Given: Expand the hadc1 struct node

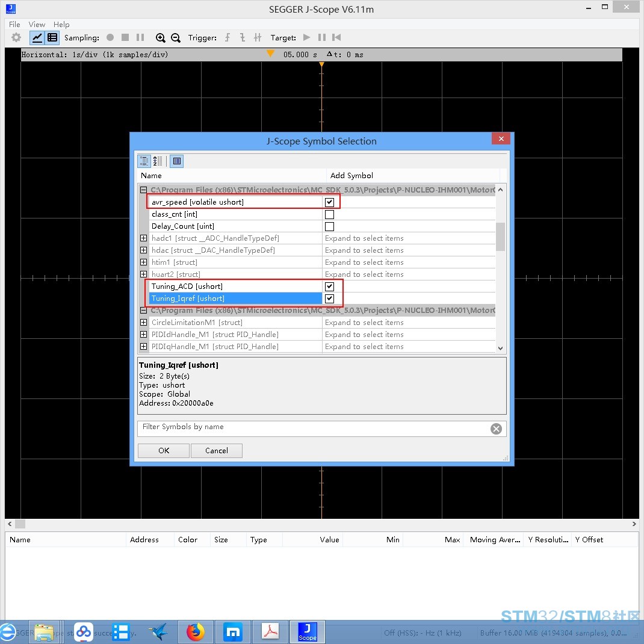Looking at the screenshot, I should coord(143,238).
